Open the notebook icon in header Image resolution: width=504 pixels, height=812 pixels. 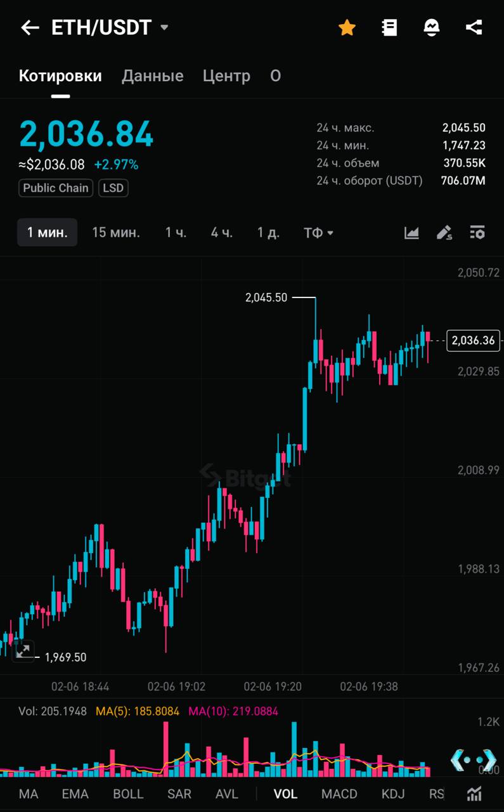click(389, 27)
